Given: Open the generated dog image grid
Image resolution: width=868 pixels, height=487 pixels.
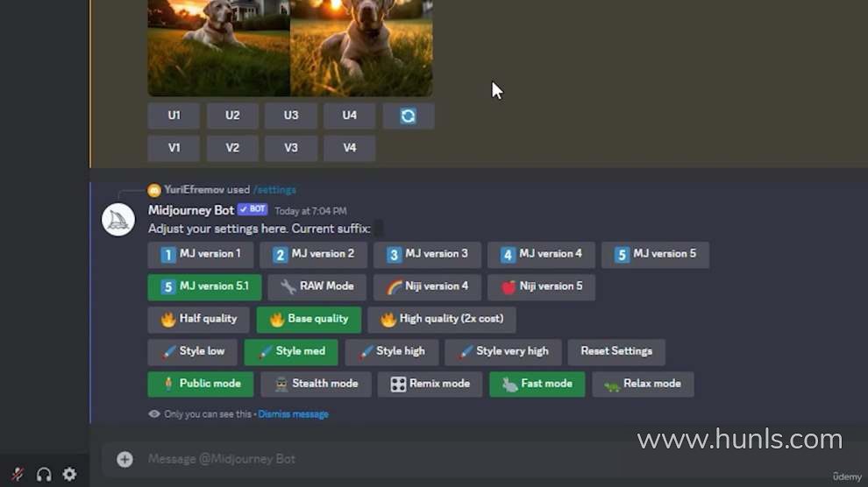Looking at the screenshot, I should 290,48.
